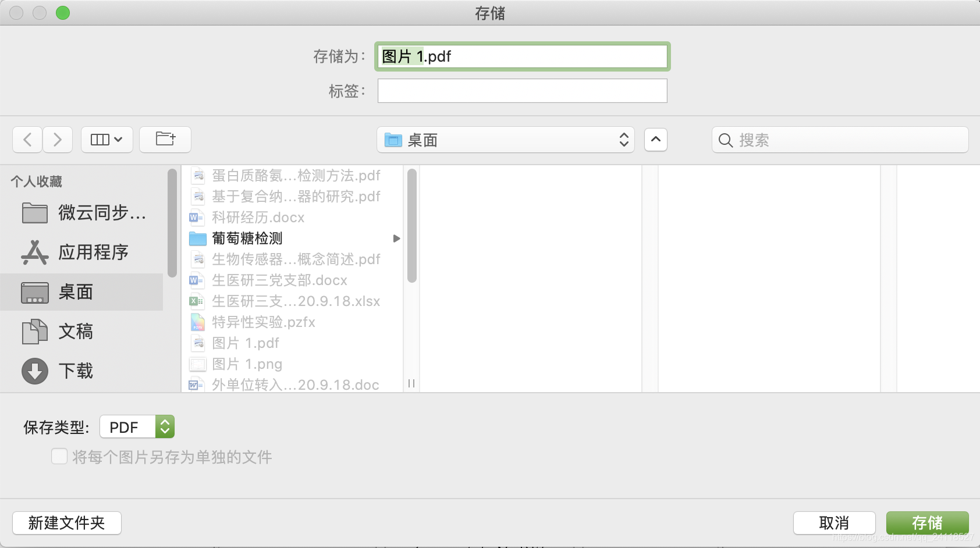980x548 pixels.
Task: Click file name 特异性实验.pzfx
Action: coord(264,322)
